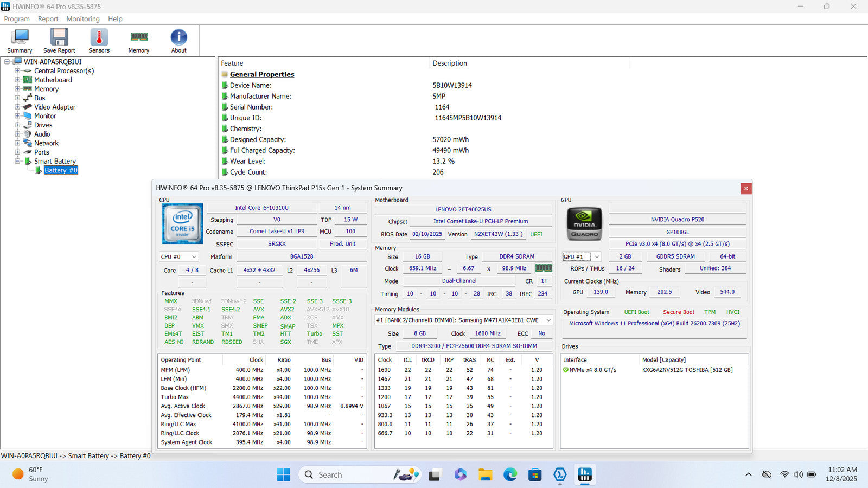This screenshot has width=868, height=488.
Task: Open the About info icon
Action: tap(178, 38)
